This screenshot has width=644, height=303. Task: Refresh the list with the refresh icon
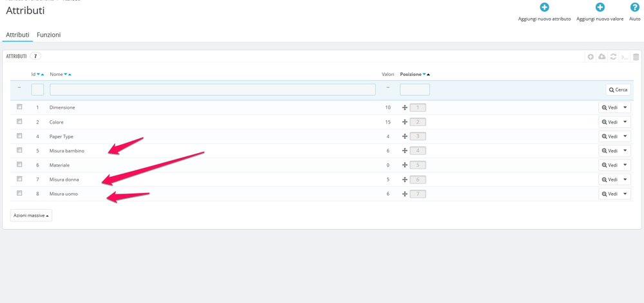(613, 57)
